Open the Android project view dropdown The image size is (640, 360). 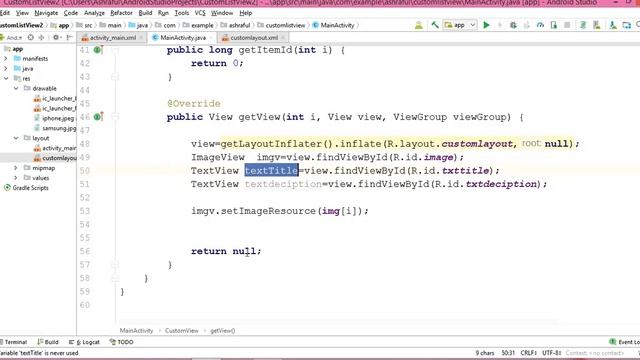[x=11, y=38]
